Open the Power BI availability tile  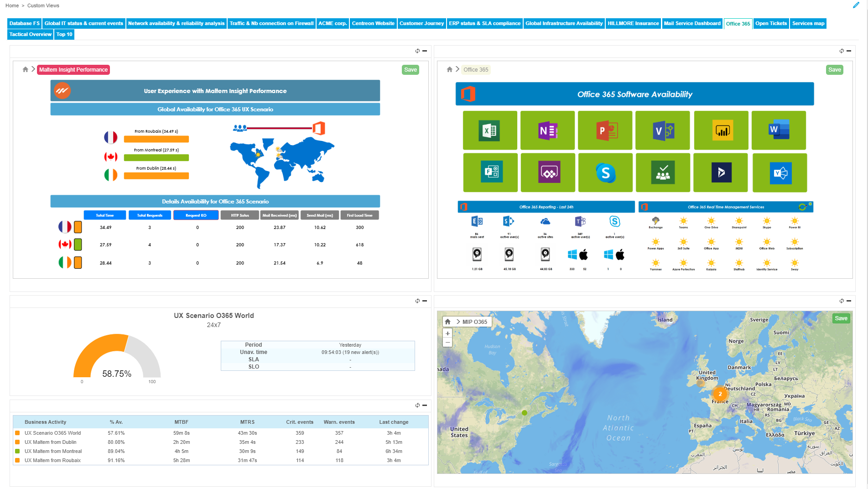(x=721, y=130)
